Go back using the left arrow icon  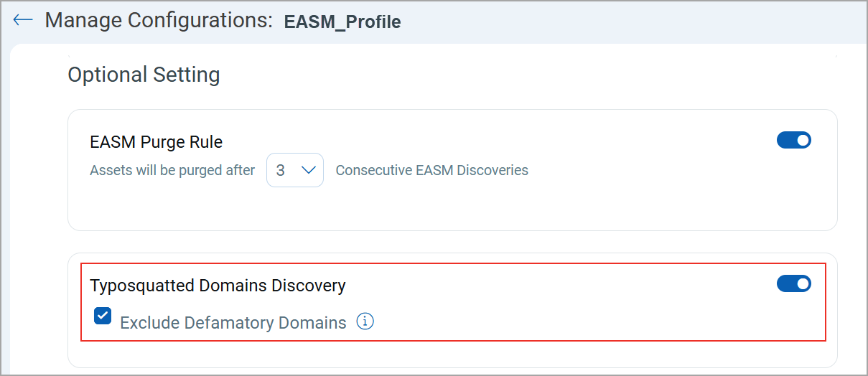coord(23,20)
